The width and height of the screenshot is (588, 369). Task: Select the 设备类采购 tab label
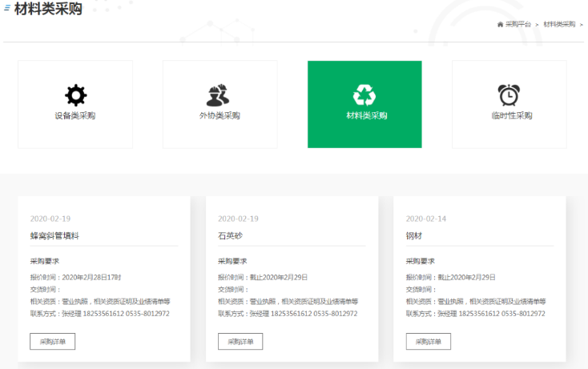(75, 116)
